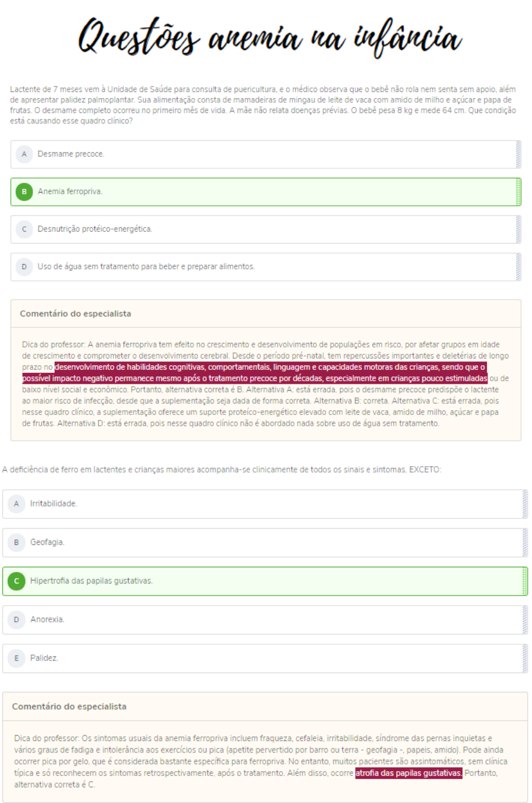The image size is (532, 803).
Task: Click the A badge beside Irritabilidade
Action: [16, 503]
